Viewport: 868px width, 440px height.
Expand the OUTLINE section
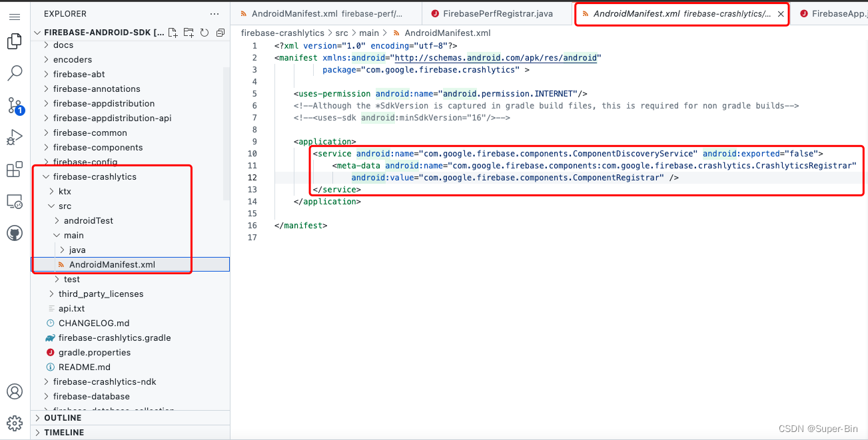[130, 418]
